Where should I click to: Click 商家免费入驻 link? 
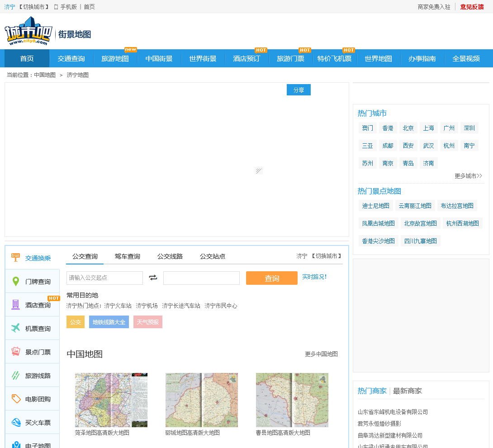click(434, 7)
